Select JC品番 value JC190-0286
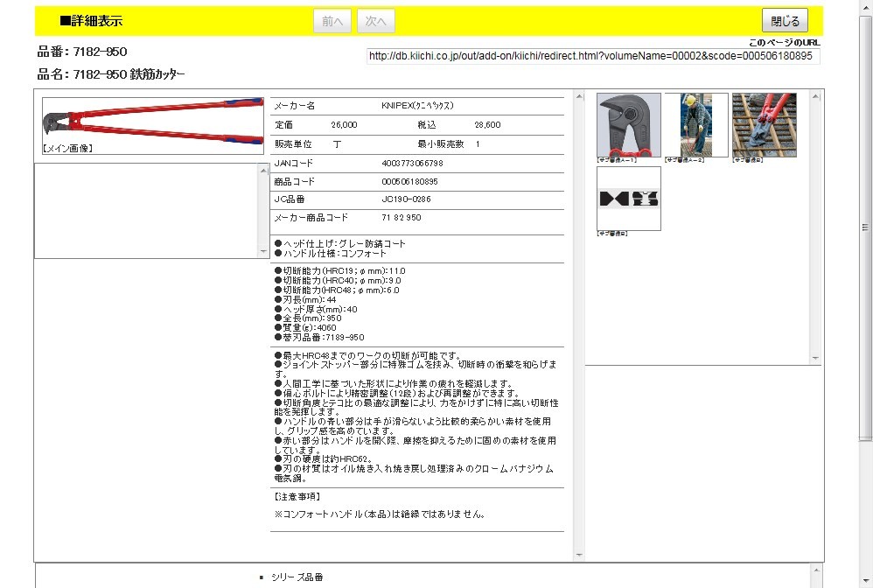Screen dimensions: 873x588 click(406, 199)
